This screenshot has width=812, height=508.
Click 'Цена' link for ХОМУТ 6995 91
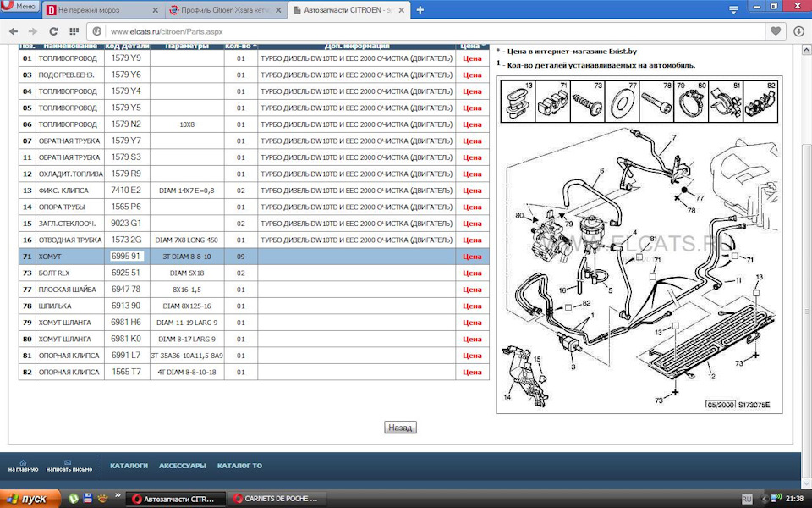click(472, 257)
